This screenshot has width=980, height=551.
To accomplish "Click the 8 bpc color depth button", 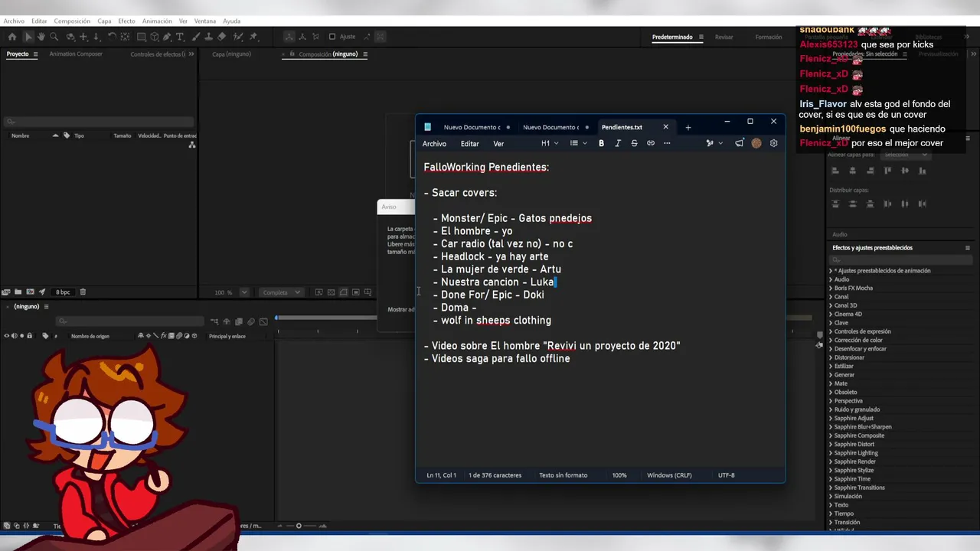I will coord(63,292).
